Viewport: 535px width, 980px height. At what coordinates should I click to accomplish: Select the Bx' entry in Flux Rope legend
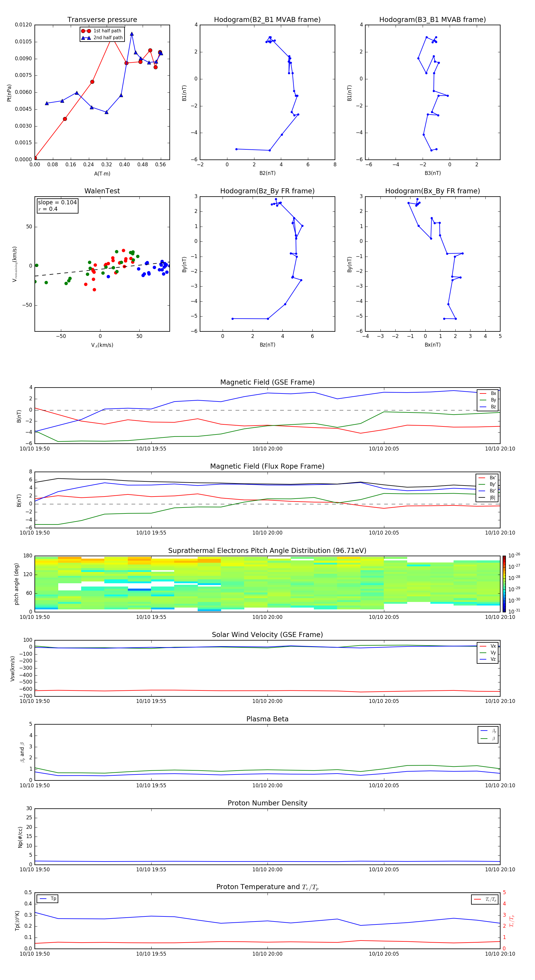coord(487,478)
